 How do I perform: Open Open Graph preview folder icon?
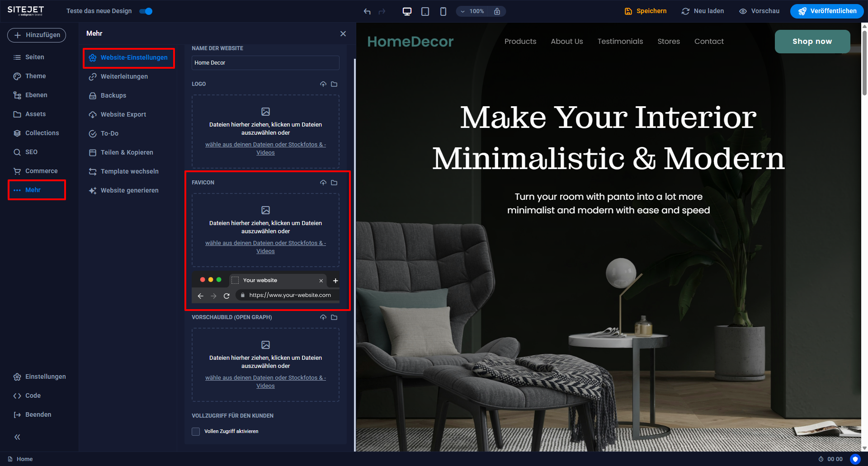point(334,317)
